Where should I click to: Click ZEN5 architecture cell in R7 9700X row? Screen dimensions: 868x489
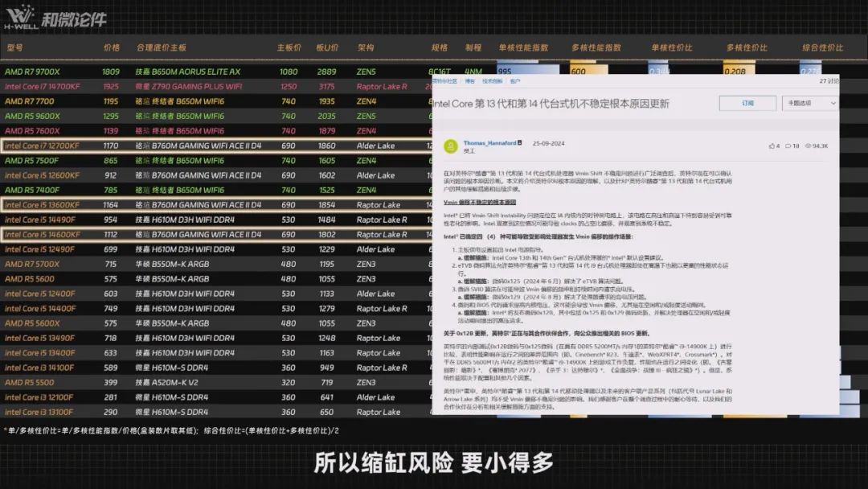pyautogui.click(x=366, y=72)
